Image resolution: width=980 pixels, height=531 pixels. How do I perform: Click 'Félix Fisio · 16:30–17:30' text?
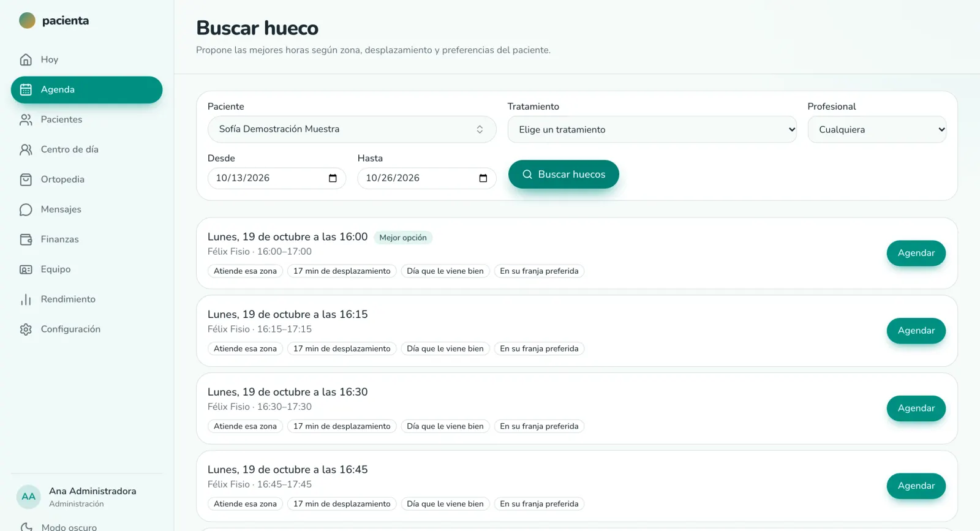pyautogui.click(x=260, y=407)
